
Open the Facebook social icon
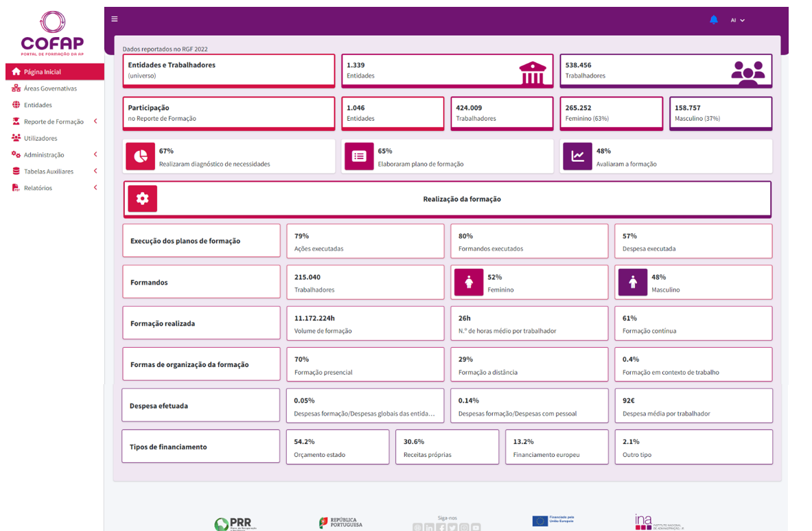coord(441,528)
